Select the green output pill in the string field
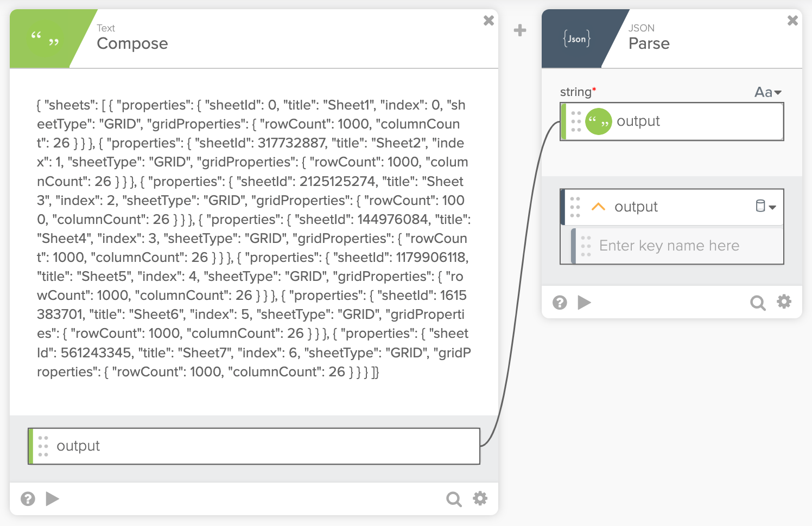The height and width of the screenshot is (526, 812). (x=630, y=121)
